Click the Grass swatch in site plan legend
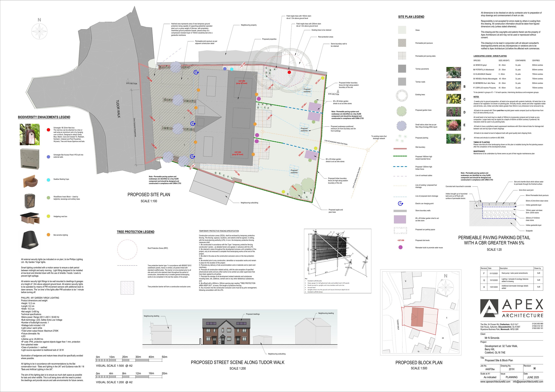The height and width of the screenshot is (392, 555). [x=402, y=30]
